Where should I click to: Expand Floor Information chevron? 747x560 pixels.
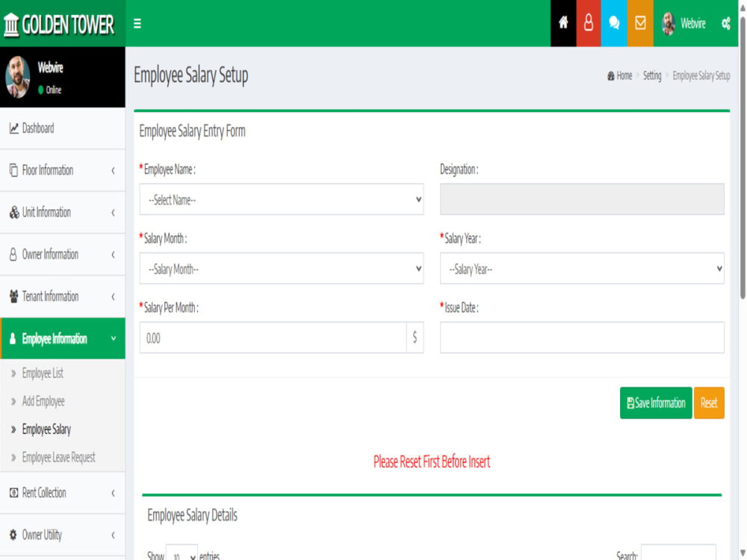click(x=113, y=170)
